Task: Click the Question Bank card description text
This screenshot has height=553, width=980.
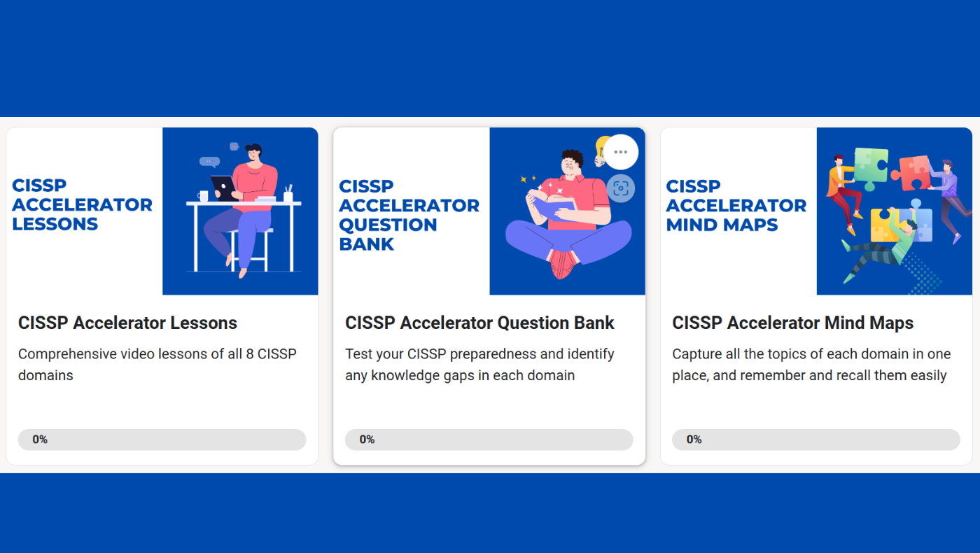Action: (x=479, y=364)
